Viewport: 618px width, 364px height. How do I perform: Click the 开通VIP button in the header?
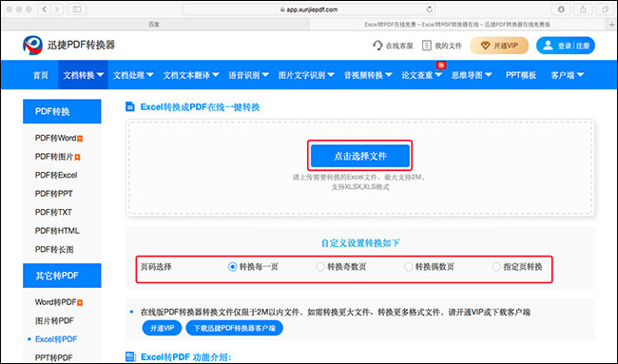tap(499, 46)
